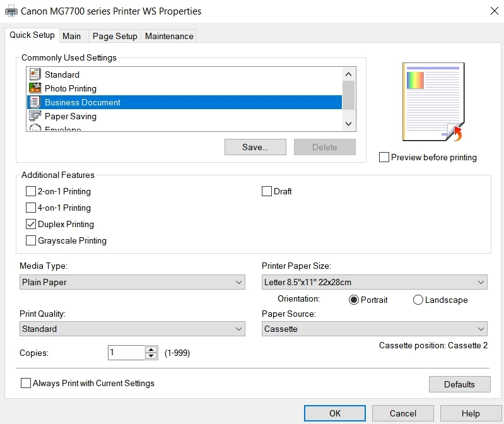
Task: Select Standard in Commonly Used Settings
Action: 184,74
